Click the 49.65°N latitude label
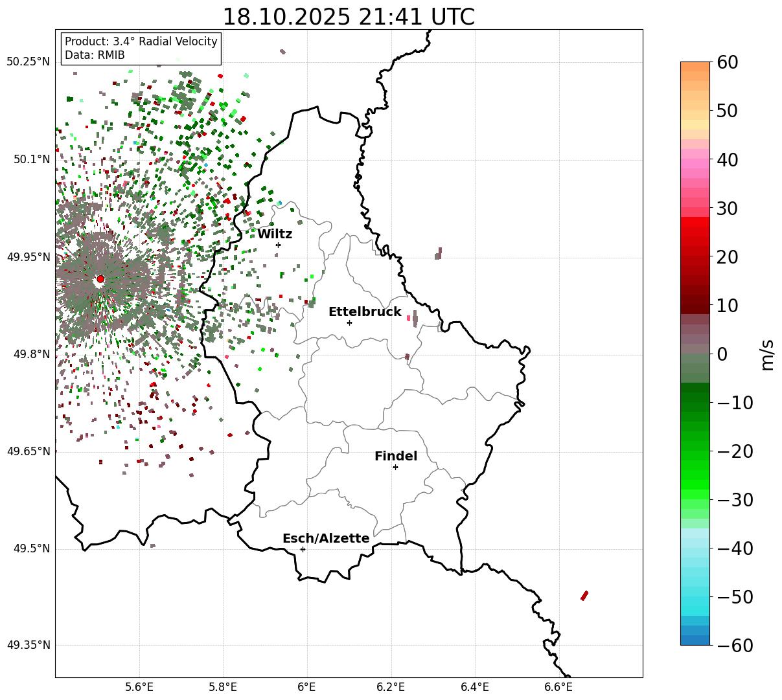 [28, 451]
